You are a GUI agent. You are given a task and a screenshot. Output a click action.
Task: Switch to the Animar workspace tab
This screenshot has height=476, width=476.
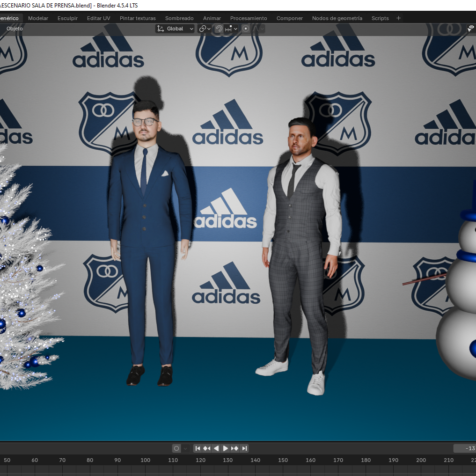[212, 18]
